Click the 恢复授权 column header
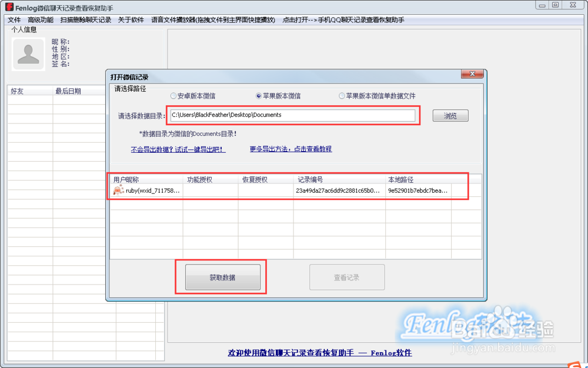The height and width of the screenshot is (368, 588). pyautogui.click(x=266, y=179)
